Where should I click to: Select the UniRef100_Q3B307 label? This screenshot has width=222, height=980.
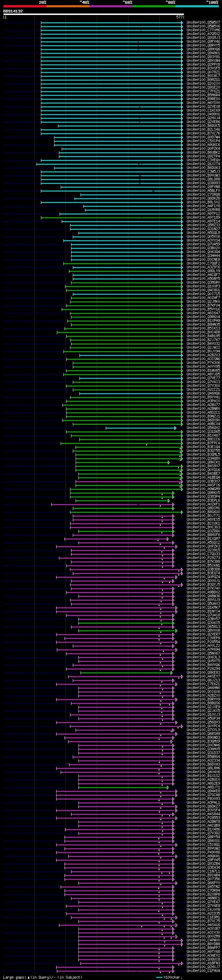[203, 481]
